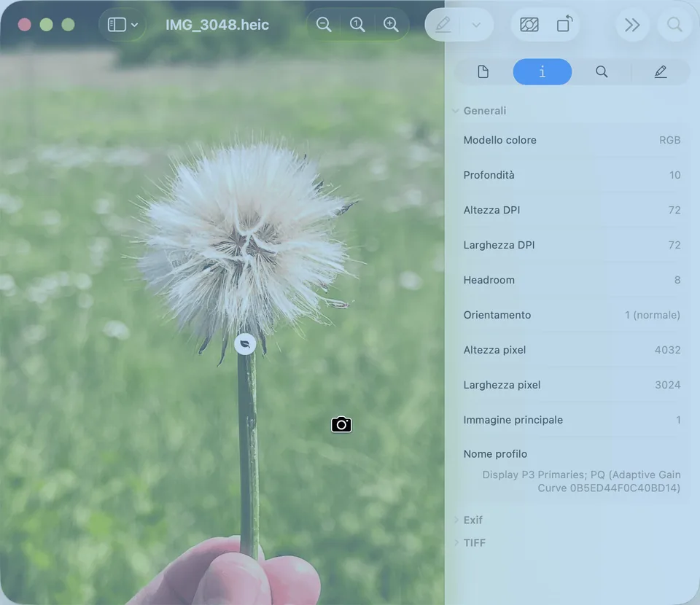Select the Altezza pixel value 4032
The image size is (700, 605).
click(667, 350)
